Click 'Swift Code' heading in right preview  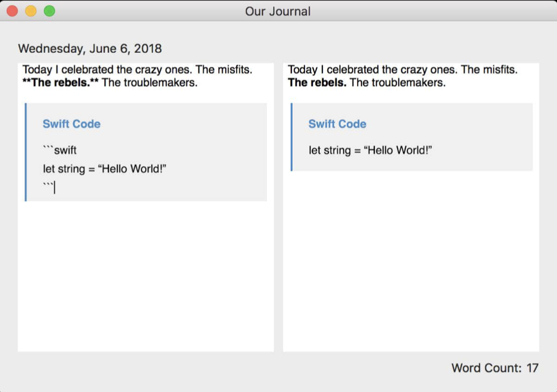point(337,124)
